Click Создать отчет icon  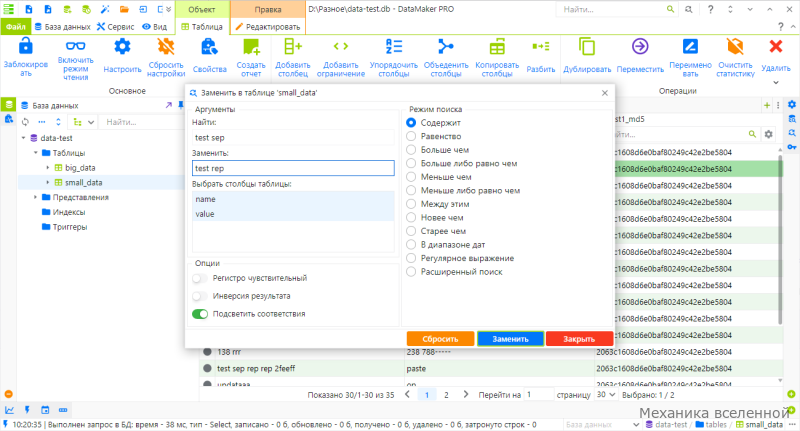pos(251,46)
